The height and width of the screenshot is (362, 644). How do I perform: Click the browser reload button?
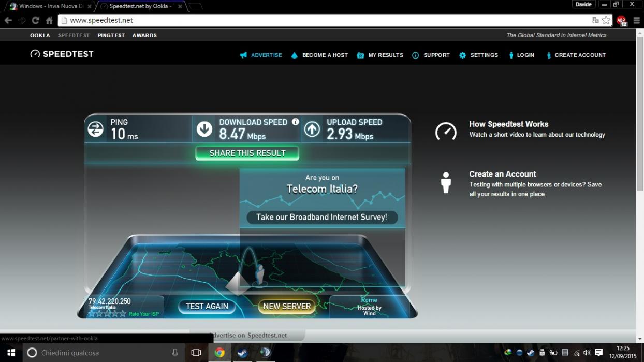[x=35, y=20]
